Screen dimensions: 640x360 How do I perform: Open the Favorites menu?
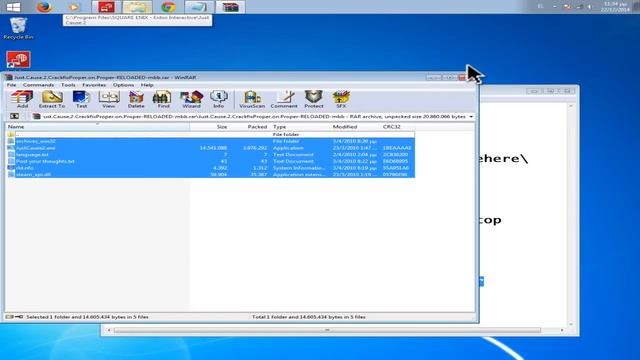coord(94,85)
